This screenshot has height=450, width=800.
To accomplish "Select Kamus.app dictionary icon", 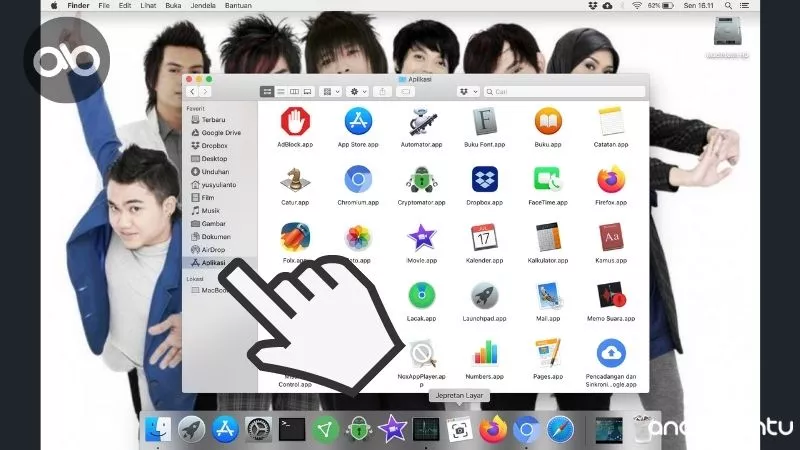I will point(611,238).
